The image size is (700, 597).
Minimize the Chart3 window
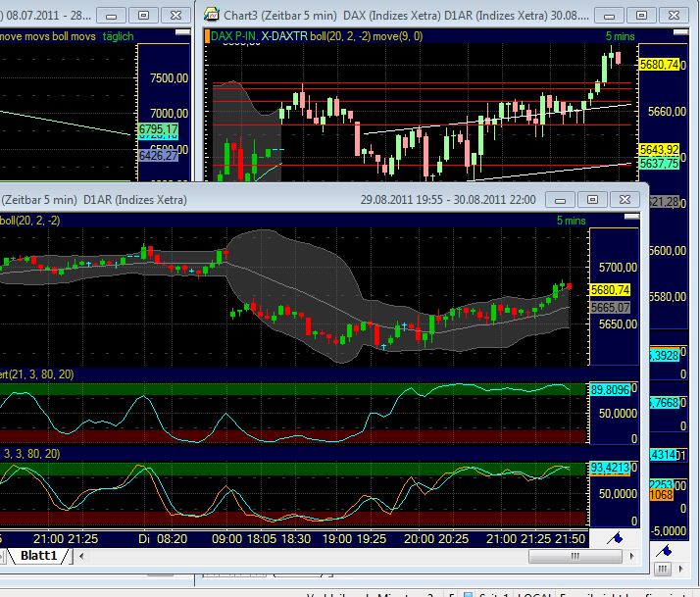610,16
